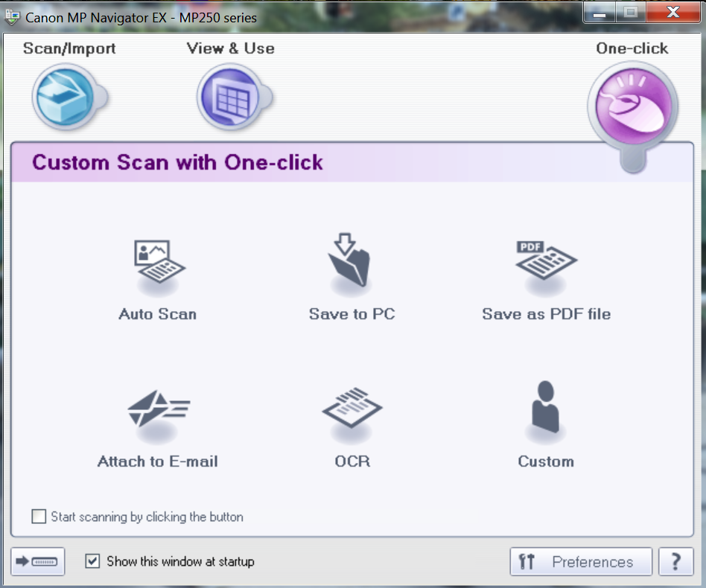This screenshot has height=588, width=706.
Task: Click the View & Use grid icon
Action: click(x=229, y=96)
